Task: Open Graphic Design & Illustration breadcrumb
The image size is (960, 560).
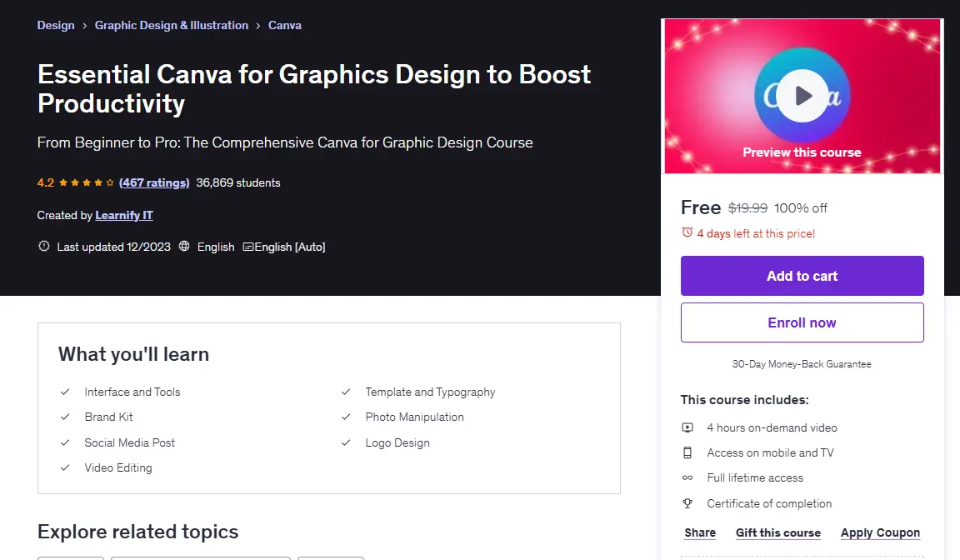Action: click(172, 25)
